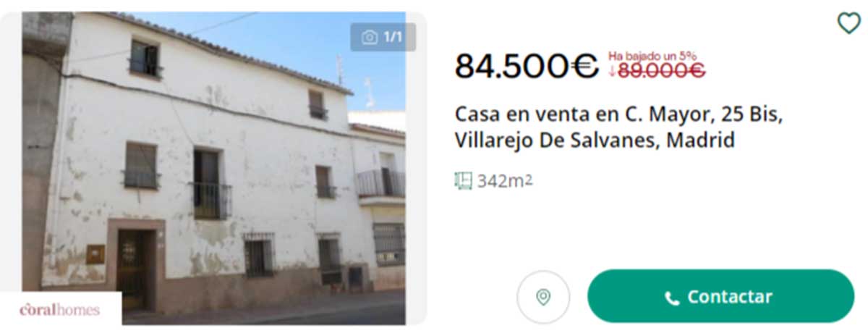Click the phone icon inside Contactar
This screenshot has height=336, width=868.
coord(672,298)
